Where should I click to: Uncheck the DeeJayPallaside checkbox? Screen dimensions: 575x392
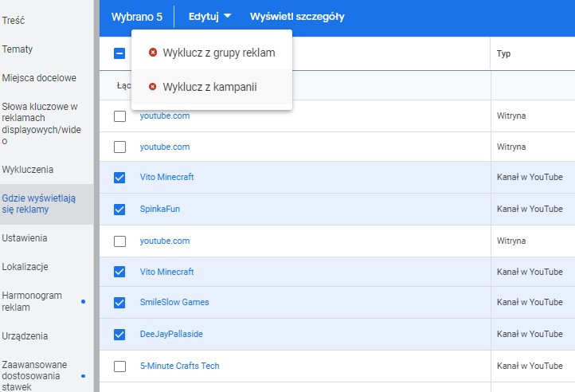tap(119, 335)
